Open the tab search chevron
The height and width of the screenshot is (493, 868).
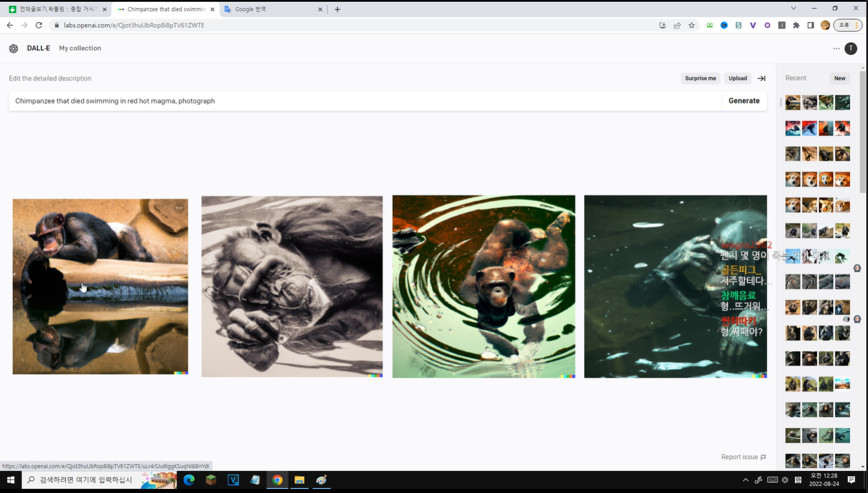[x=793, y=9]
